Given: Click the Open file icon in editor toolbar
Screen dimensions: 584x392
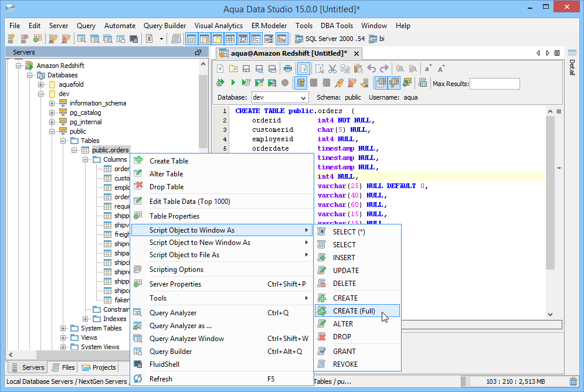Looking at the screenshot, I should tap(233, 69).
